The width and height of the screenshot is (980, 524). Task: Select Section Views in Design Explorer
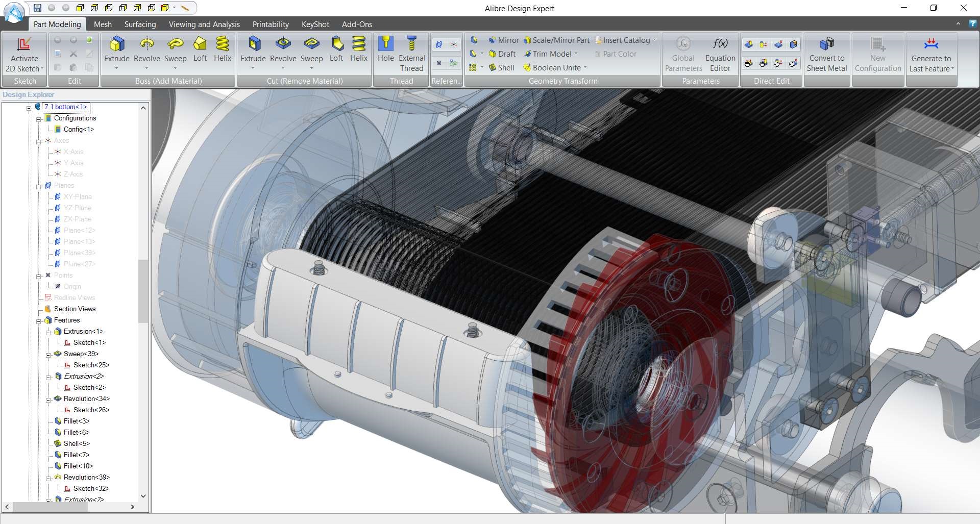75,309
